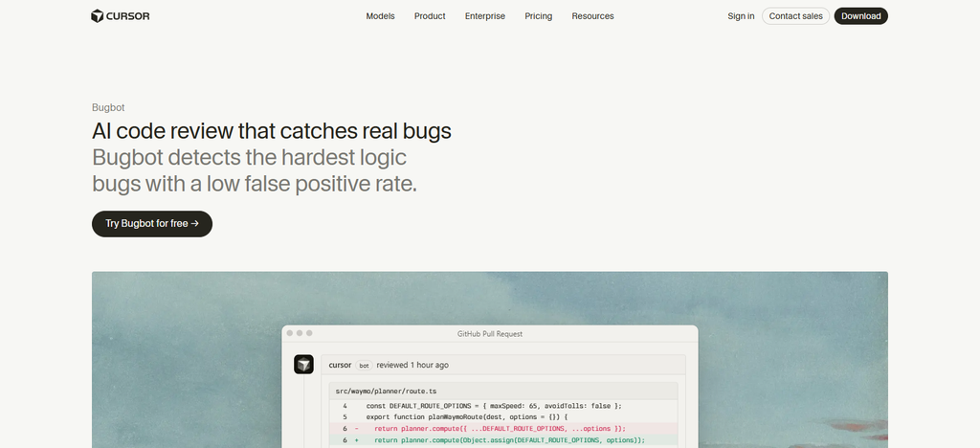Open the Resources menu

tap(592, 16)
